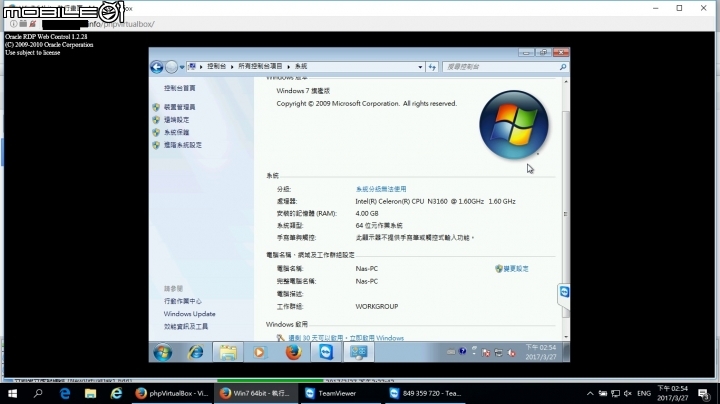Switch to phpVirtualBox Firefox taskbar window
Screen dimensions: 720x404
point(172,393)
